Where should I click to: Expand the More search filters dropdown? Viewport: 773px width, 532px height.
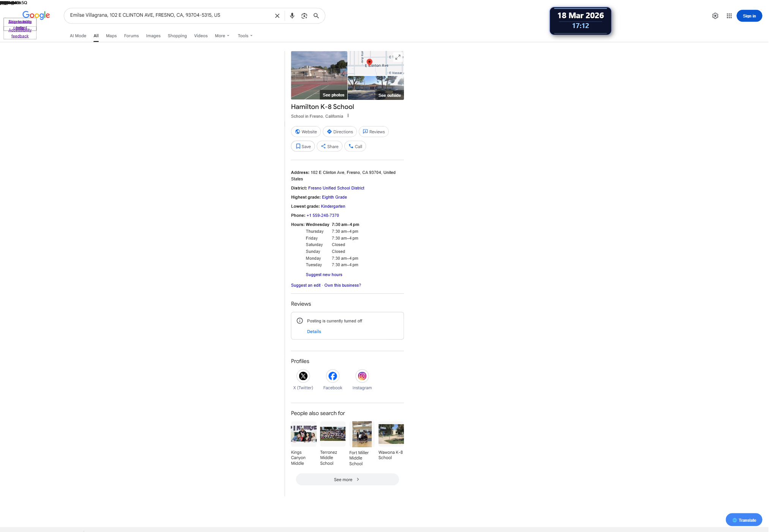point(222,36)
